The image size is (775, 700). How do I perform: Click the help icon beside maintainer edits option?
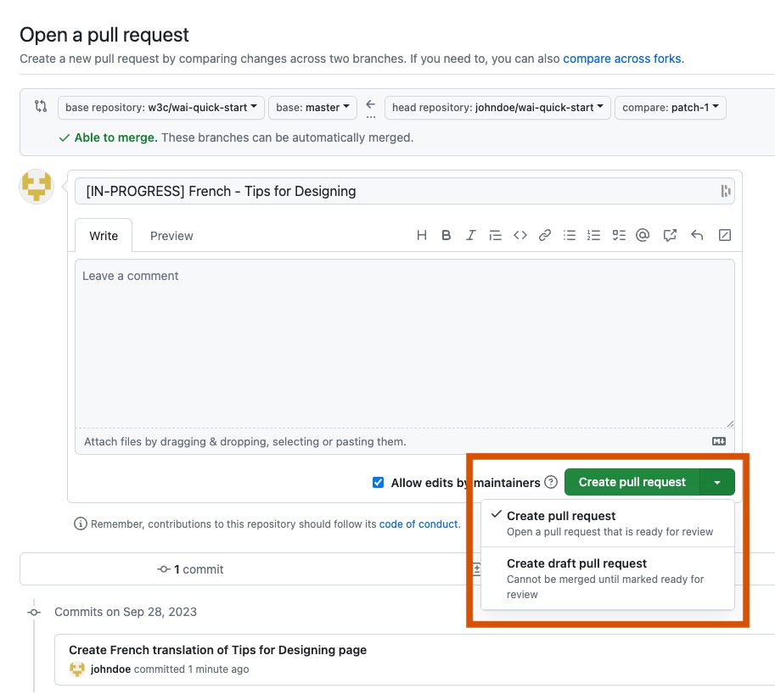coord(551,482)
